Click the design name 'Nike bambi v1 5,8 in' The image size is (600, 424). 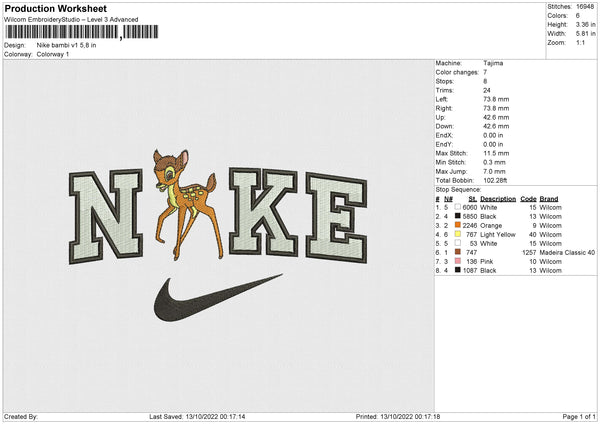click(67, 45)
